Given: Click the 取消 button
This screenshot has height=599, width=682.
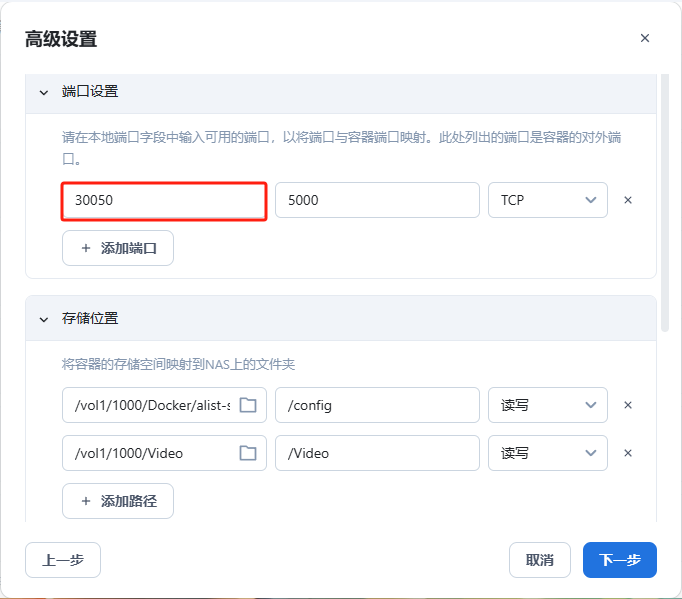Looking at the screenshot, I should tap(540, 560).
